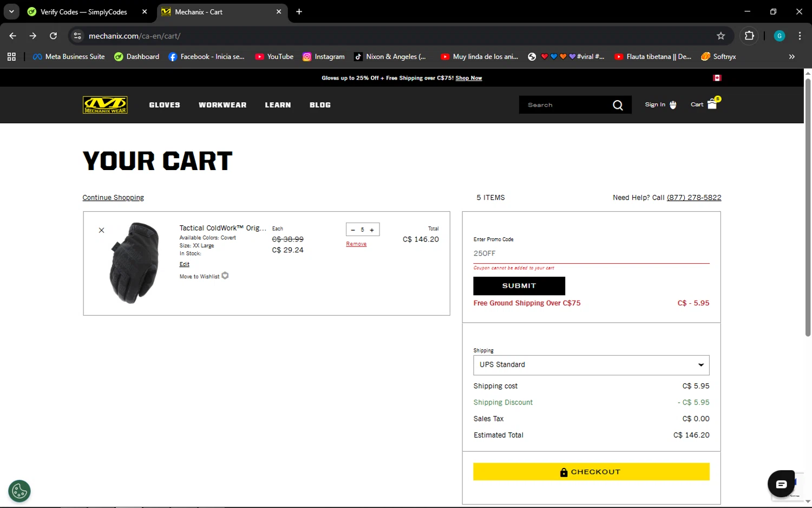View site information icon in address bar
Screen dimensions: 812x508
coord(77,36)
